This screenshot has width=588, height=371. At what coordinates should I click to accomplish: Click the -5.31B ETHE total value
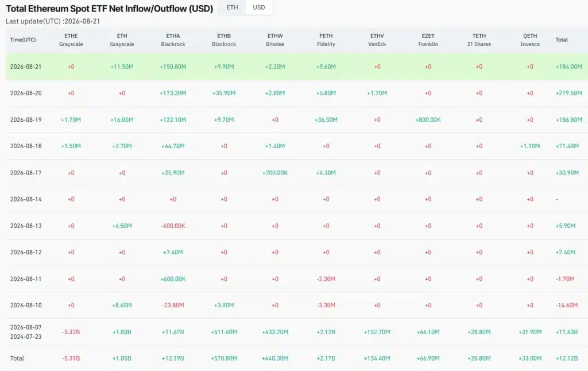pyautogui.click(x=71, y=358)
